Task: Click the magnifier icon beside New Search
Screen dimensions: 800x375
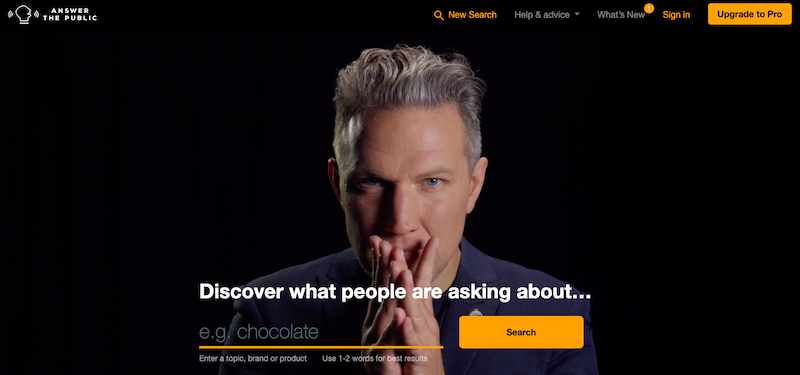Action: pyautogui.click(x=439, y=15)
